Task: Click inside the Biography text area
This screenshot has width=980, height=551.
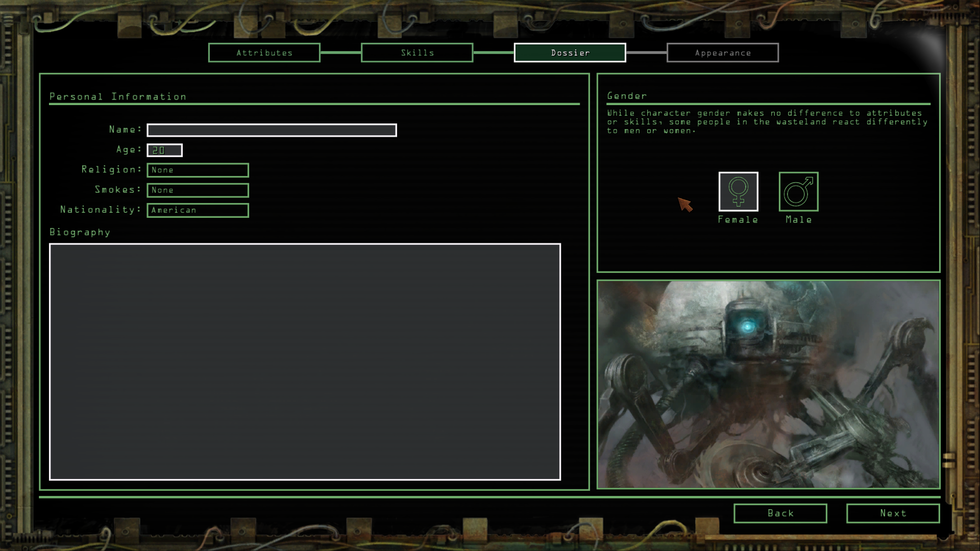Action: point(305,362)
